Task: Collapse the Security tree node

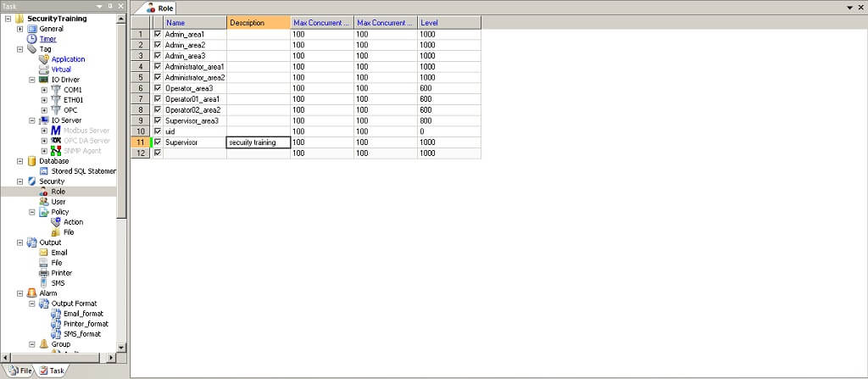Action: (20, 181)
